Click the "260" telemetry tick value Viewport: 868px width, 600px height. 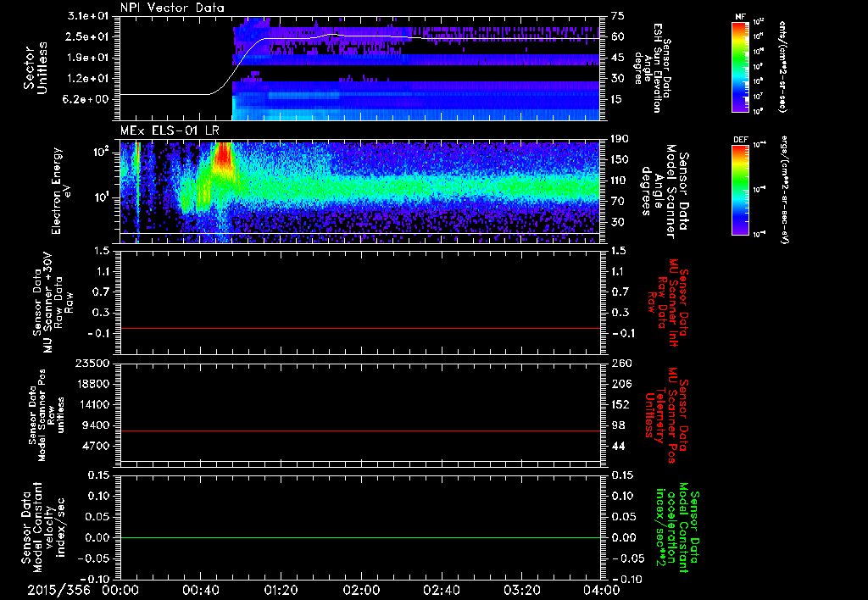620,363
